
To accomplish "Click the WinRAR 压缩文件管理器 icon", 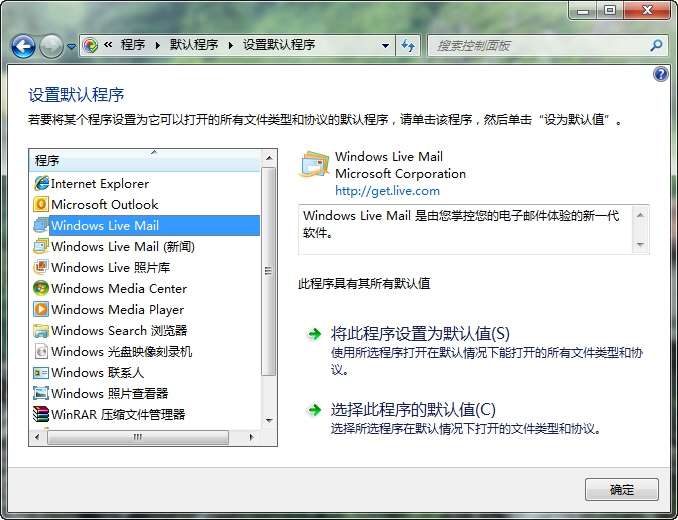I will (41, 414).
